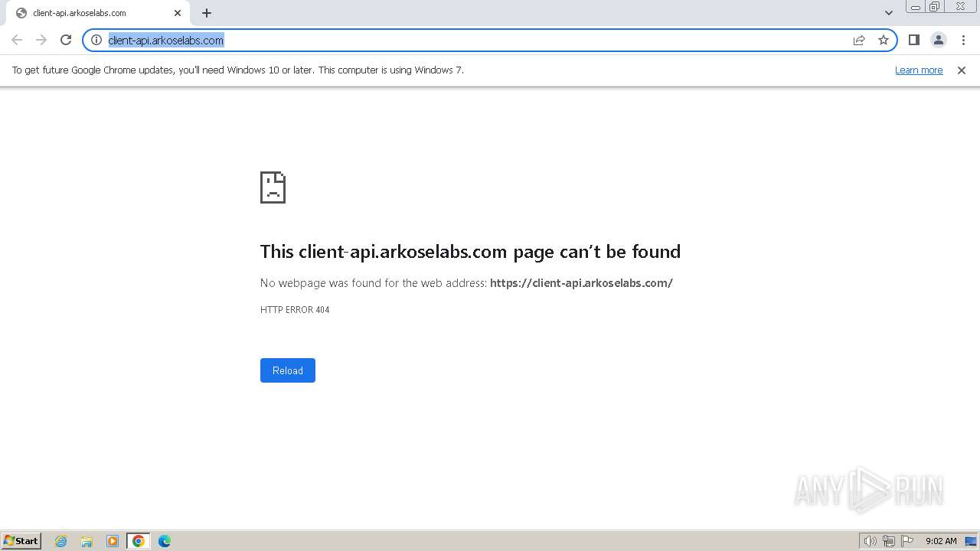Open the volume speaker tray icon
This screenshot has width=980, height=551.
point(870,541)
